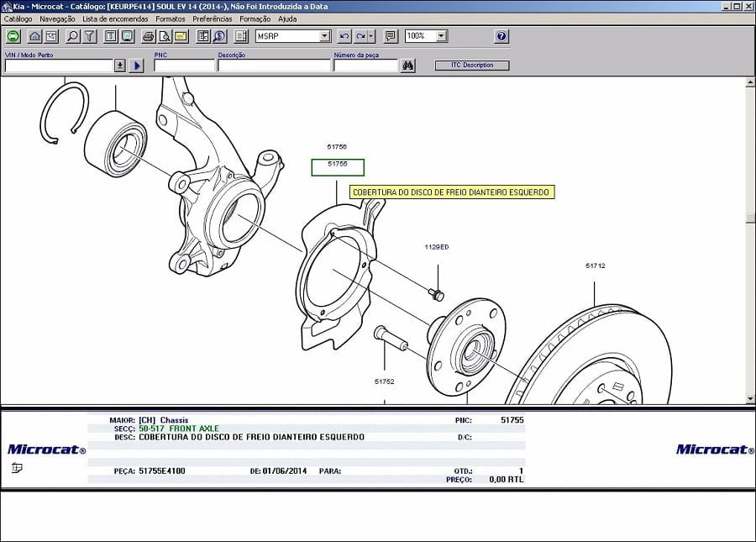Click the Número da peça input field
Image resolution: width=756 pixels, height=542 pixels.
pos(366,66)
